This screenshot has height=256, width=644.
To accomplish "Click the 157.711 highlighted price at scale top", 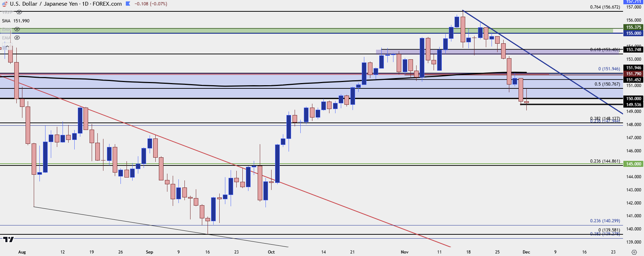I will tap(633, 1).
